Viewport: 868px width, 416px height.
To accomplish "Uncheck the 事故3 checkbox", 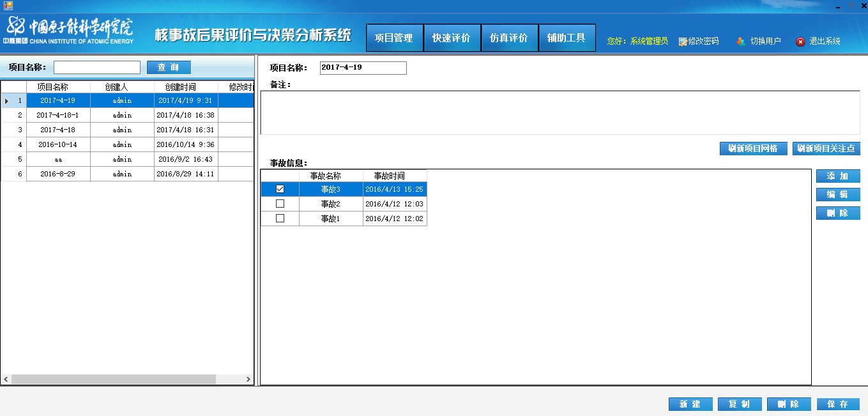I will click(280, 189).
